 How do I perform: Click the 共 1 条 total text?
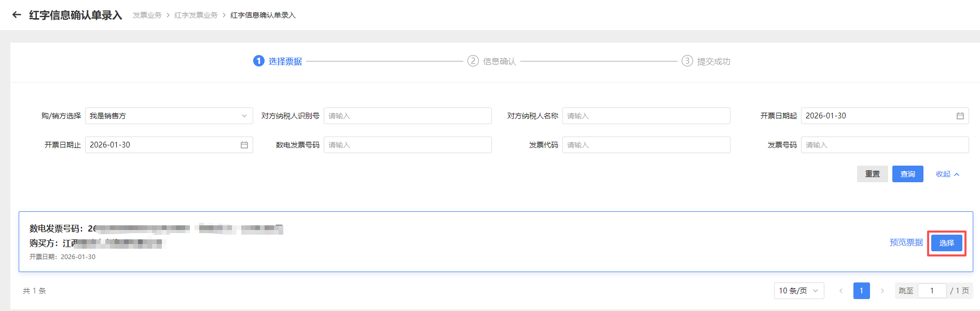point(34,291)
